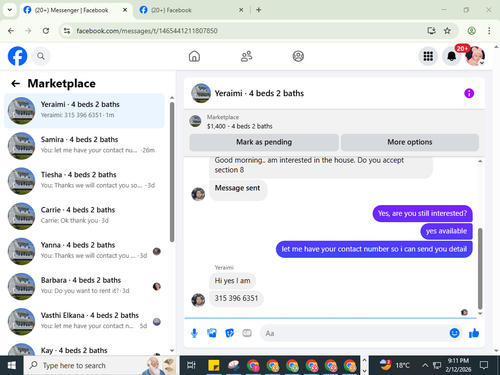Screen dimensions: 500x375
Task: Open the Windows Start menu
Action: tap(12, 366)
